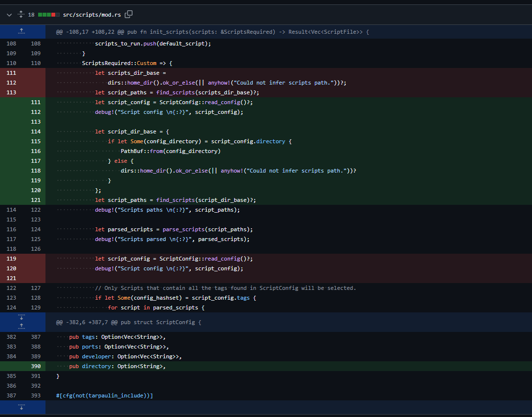532x417 pixels.
Task: Expand hidden lines upward above the ScriptConfig hunk
Action: 22,327
